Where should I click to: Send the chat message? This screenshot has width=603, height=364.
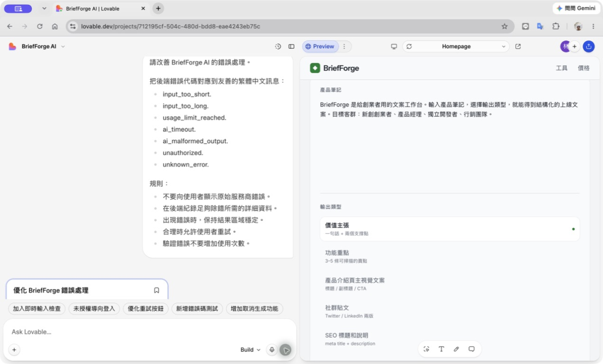click(286, 350)
